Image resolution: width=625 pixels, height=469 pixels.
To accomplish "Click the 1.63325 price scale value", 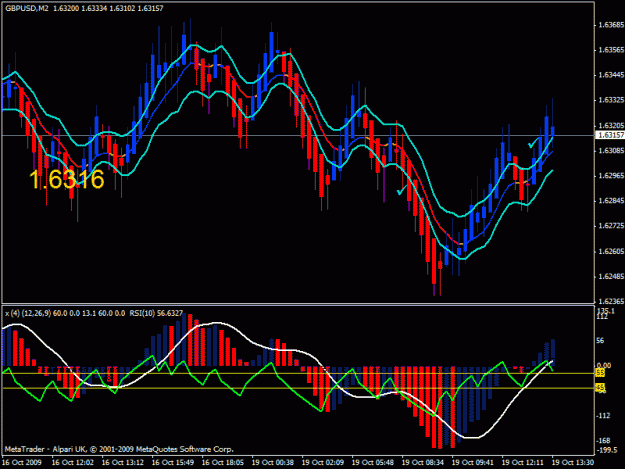I will [x=611, y=100].
